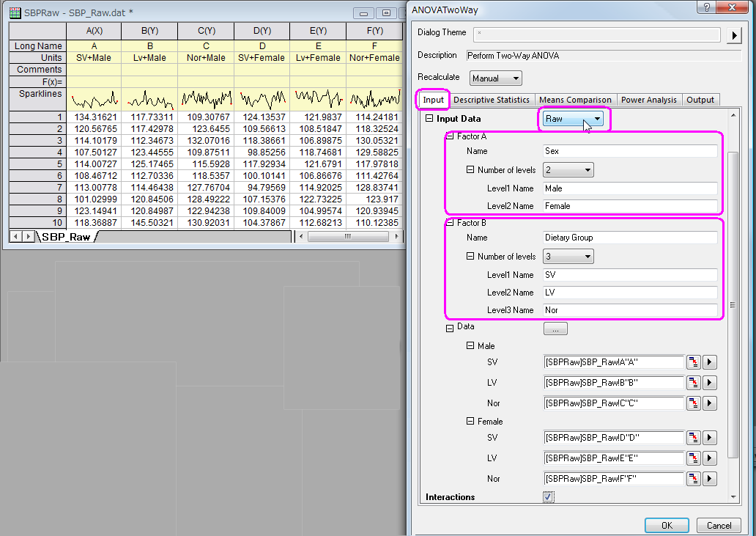Collapse the Factor A section
Viewport: 756px width, 536px height.
coord(450,136)
